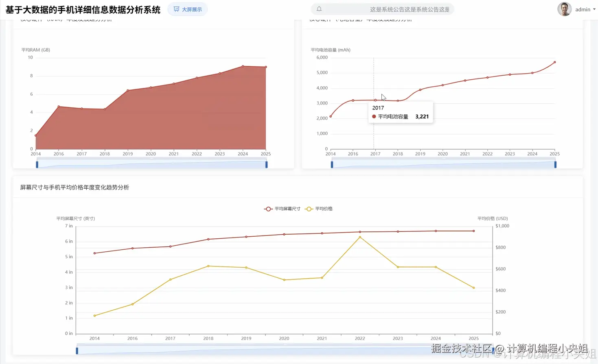Grab RAM chart right zoom handle
The height and width of the screenshot is (364, 598).
tap(267, 164)
